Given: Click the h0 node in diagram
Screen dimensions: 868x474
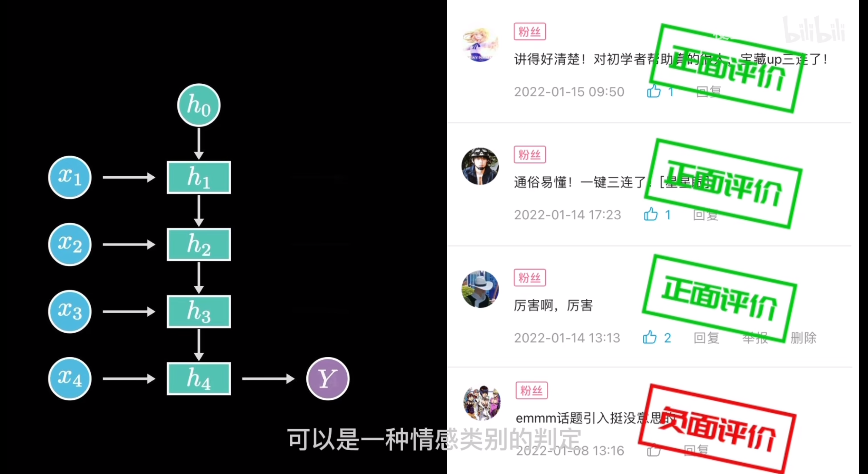Looking at the screenshot, I should coord(199,105).
